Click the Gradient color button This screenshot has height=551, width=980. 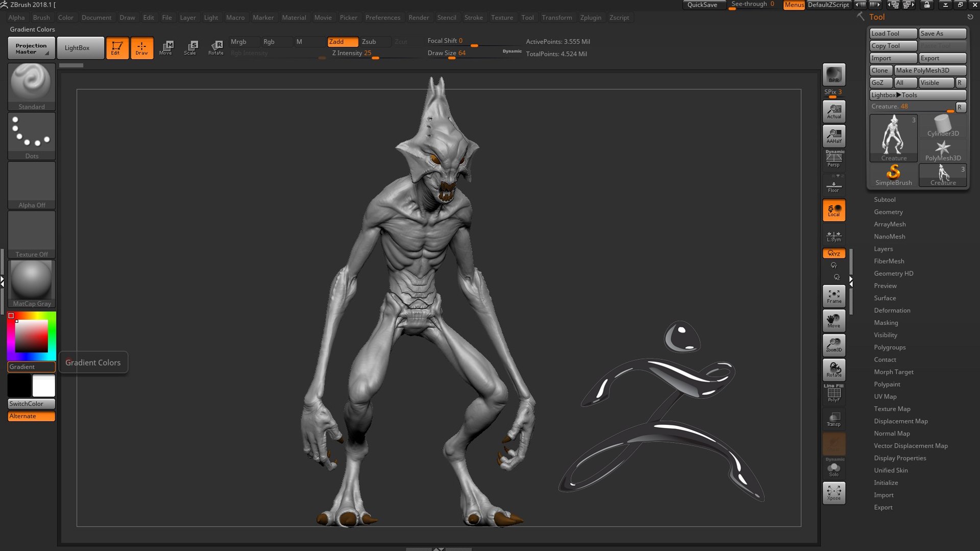coord(32,367)
